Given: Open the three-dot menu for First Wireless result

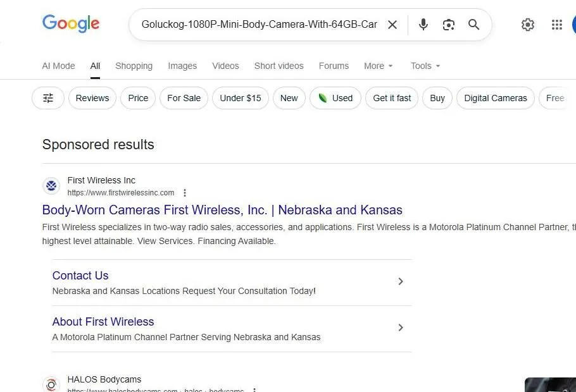Looking at the screenshot, I should (x=185, y=192).
